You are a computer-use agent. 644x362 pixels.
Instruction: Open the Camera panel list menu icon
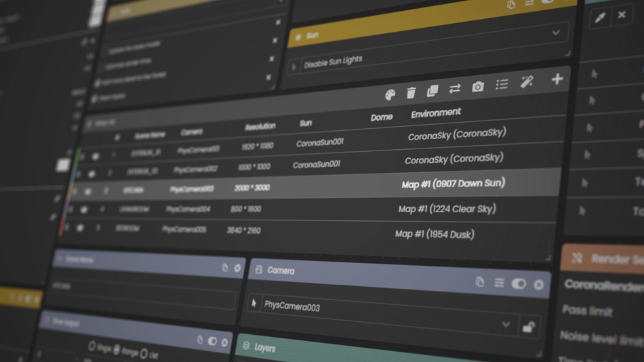point(499,283)
